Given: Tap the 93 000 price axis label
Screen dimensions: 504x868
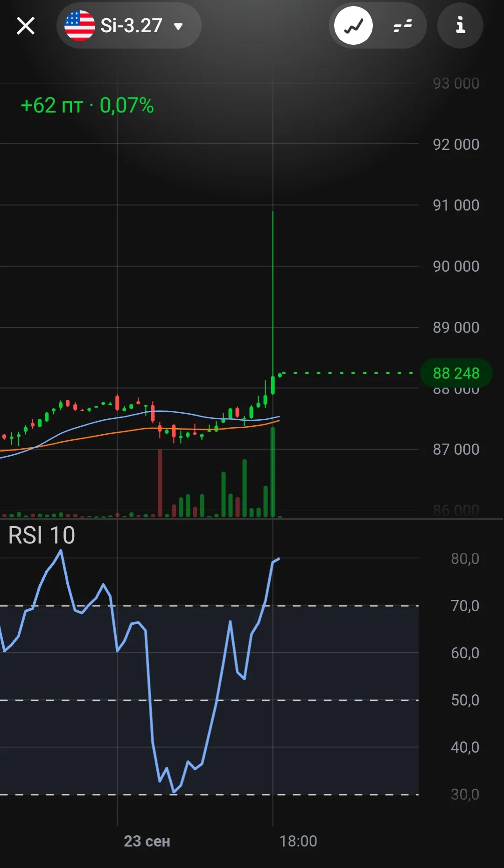Looking at the screenshot, I should click(x=456, y=83).
